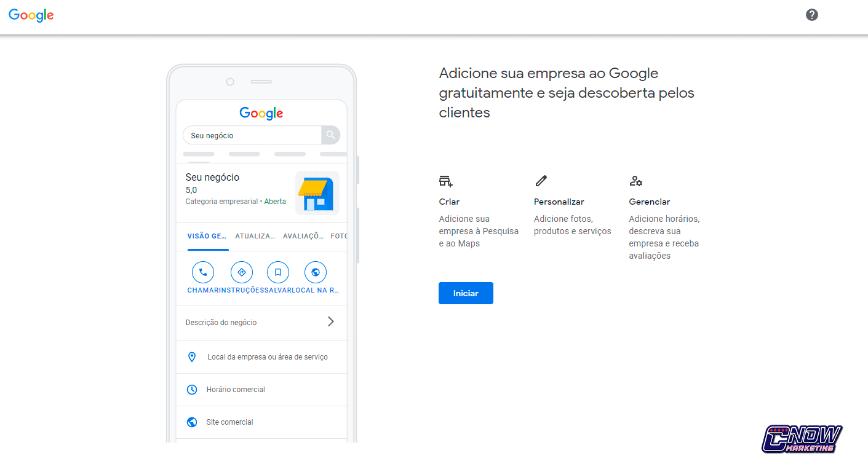Click the location pin icon
This screenshot has width=868, height=472.
click(192, 356)
